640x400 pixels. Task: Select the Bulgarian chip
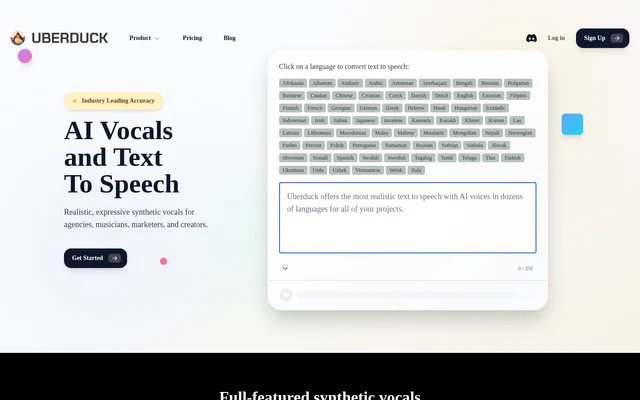518,83
